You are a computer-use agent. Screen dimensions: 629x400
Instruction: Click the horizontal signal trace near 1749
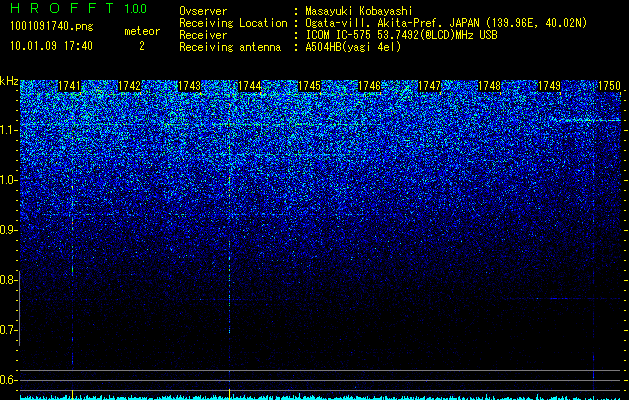pyautogui.click(x=587, y=120)
